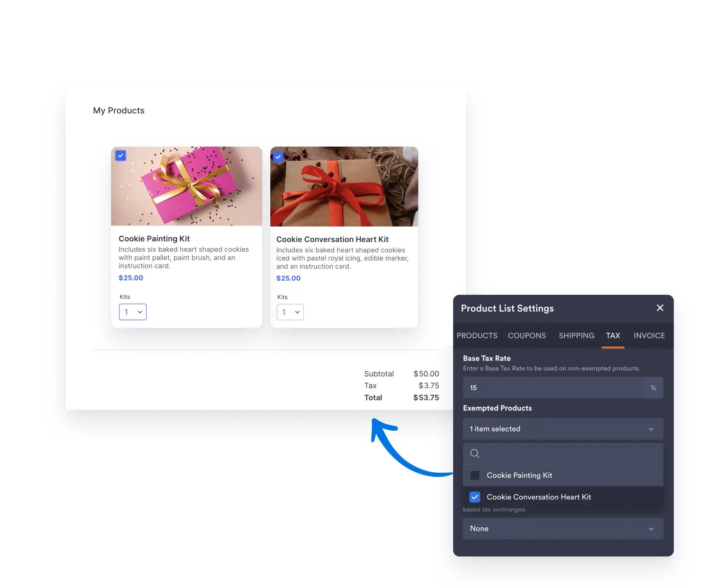
Task: Click the search magnifier icon in exempted products
Action: click(x=475, y=454)
